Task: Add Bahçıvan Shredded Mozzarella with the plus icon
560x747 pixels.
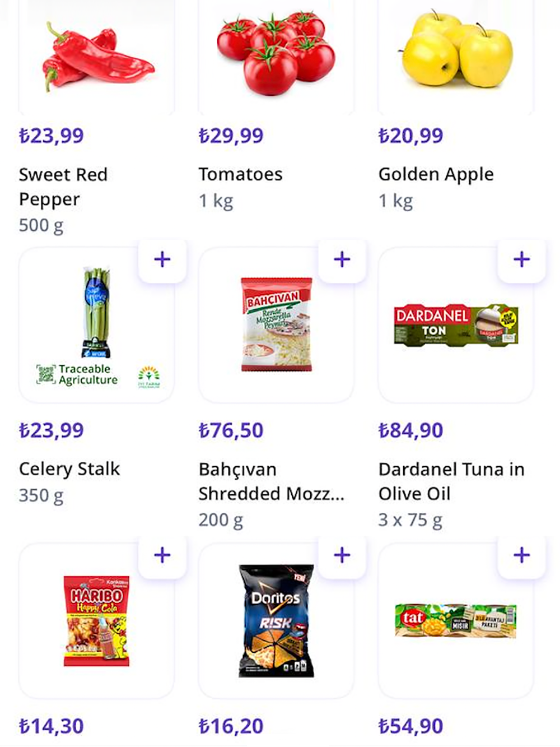Action: (342, 259)
